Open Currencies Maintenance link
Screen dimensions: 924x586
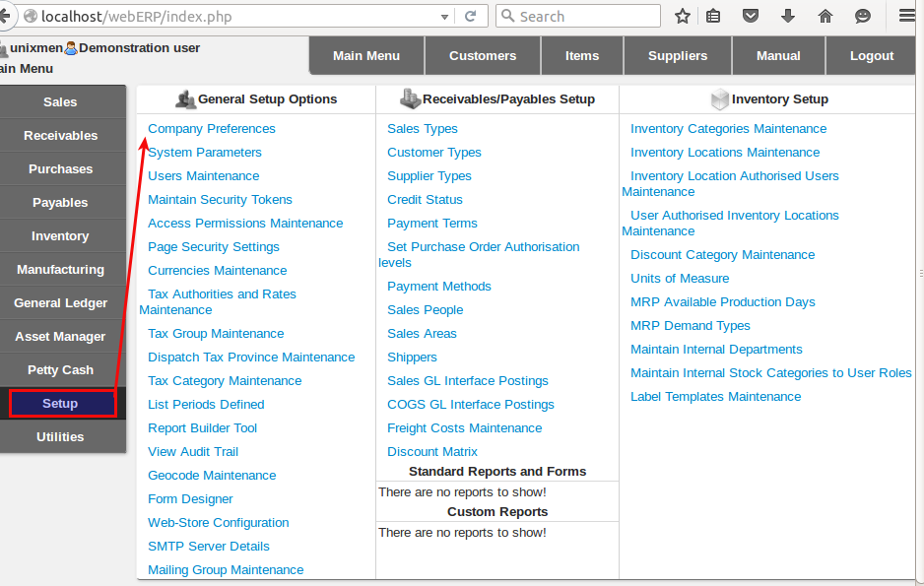click(218, 270)
